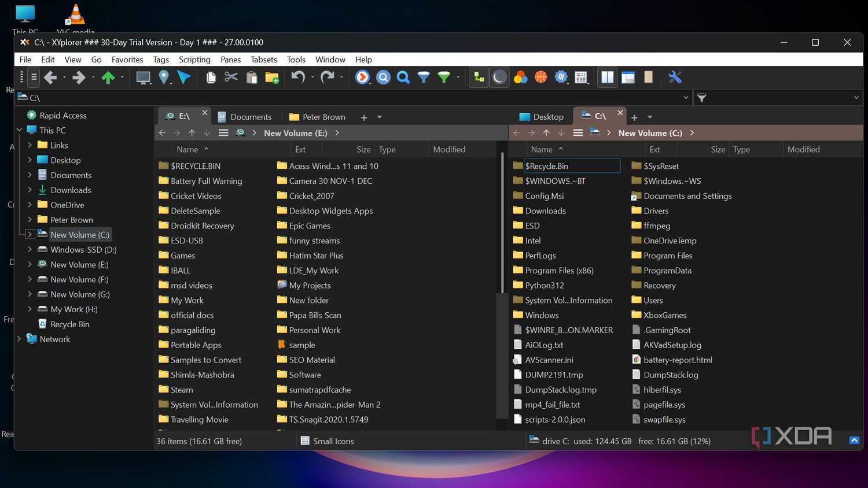Click the map pin location icon

(x=164, y=77)
